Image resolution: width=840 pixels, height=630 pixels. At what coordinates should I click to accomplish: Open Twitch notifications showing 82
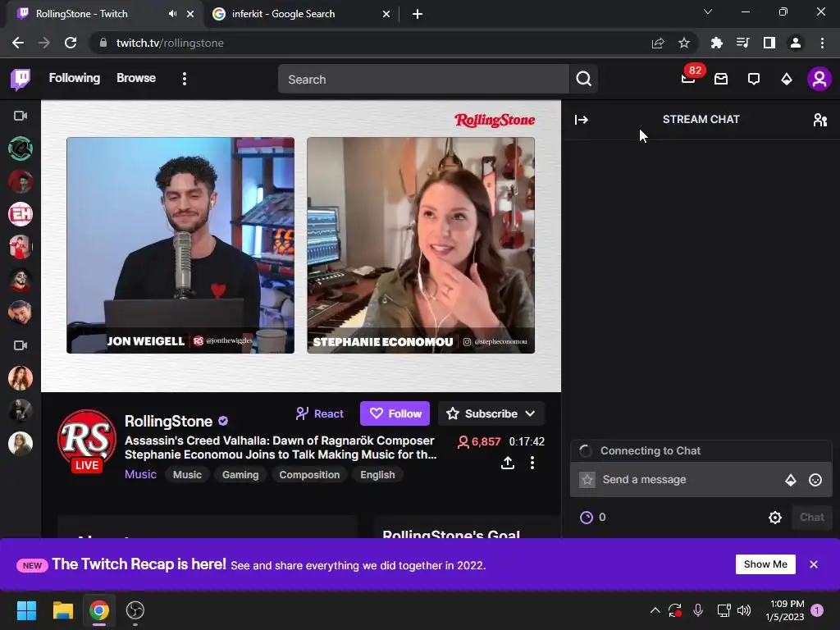689,78
